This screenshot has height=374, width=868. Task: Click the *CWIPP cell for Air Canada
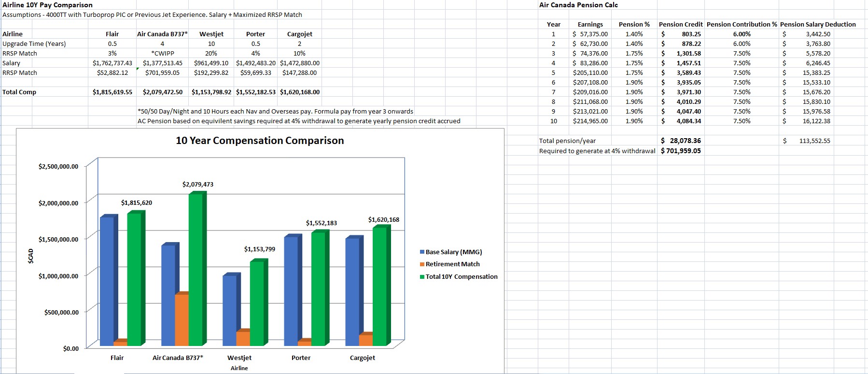pyautogui.click(x=162, y=53)
